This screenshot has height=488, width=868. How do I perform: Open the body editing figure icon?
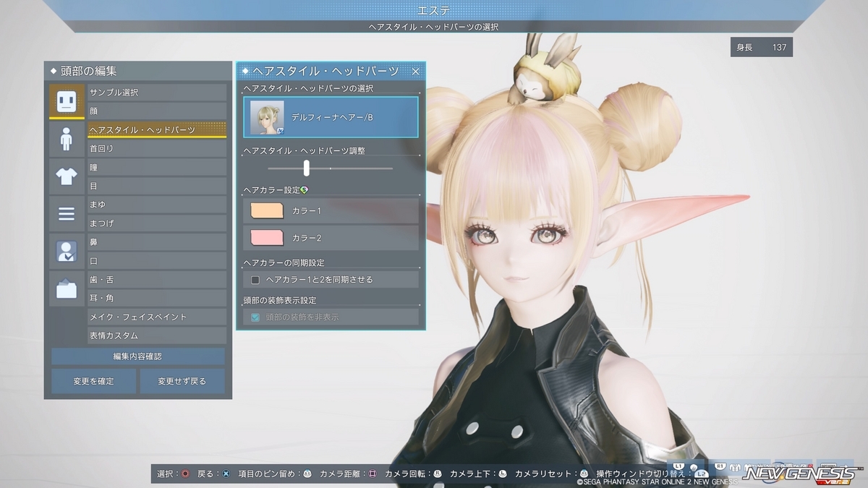click(67, 139)
